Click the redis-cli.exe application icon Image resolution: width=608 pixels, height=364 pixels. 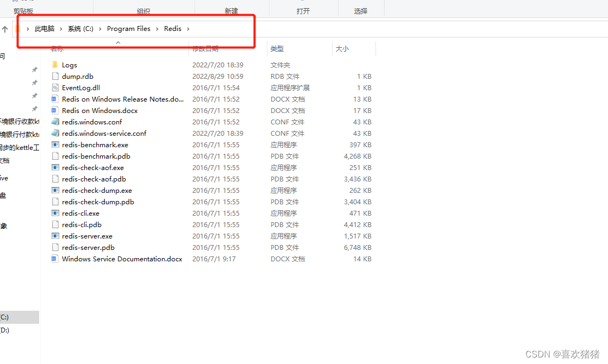pos(55,213)
